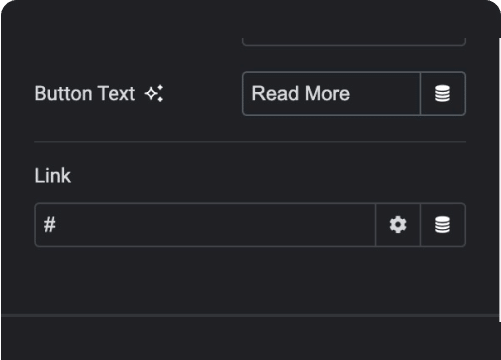The image size is (501, 360).
Task: Click the divider line above Link
Action: 250,142
